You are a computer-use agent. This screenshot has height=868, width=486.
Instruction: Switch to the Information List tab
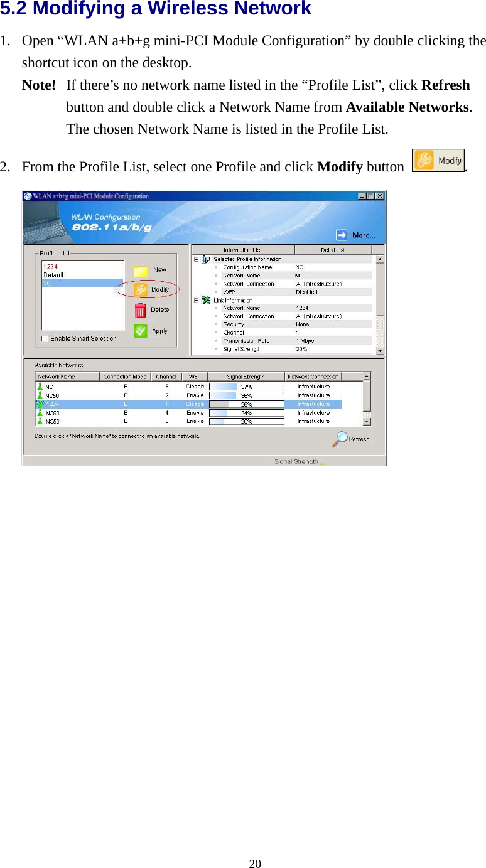[x=242, y=250]
